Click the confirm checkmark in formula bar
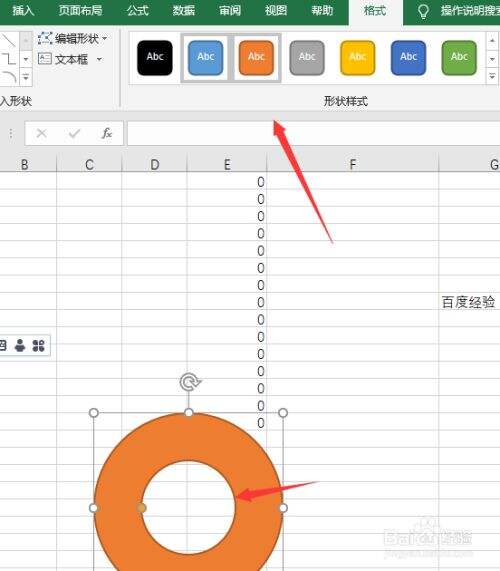500x571 pixels. point(74,133)
